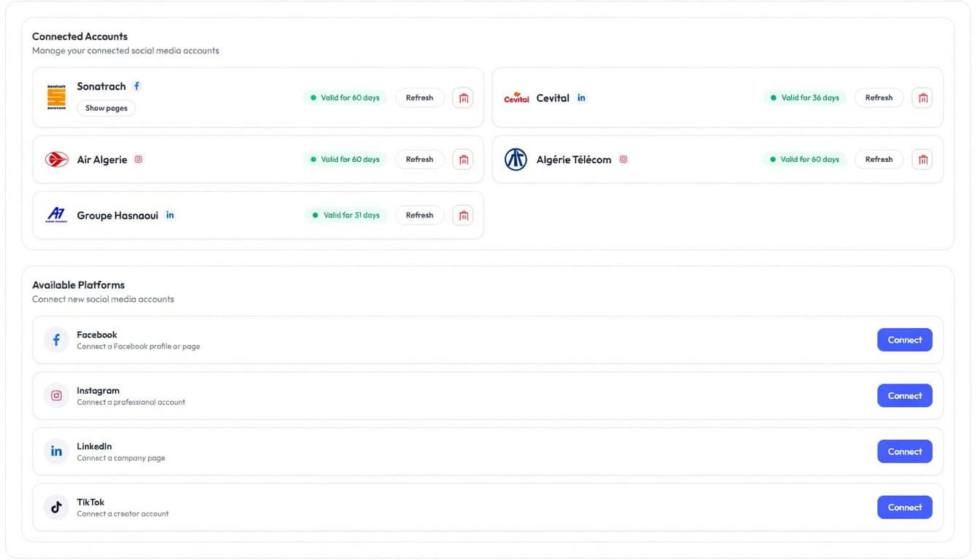Click Algérie Télécom 'Valid for 60 days' status
Viewport: 980px width, 560px height.
pyautogui.click(x=805, y=159)
